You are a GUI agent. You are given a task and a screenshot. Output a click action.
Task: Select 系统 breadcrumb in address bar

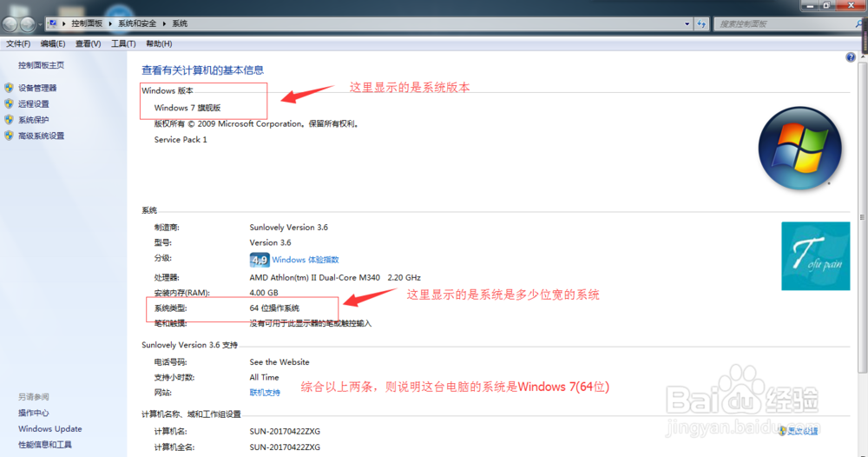coord(180,23)
